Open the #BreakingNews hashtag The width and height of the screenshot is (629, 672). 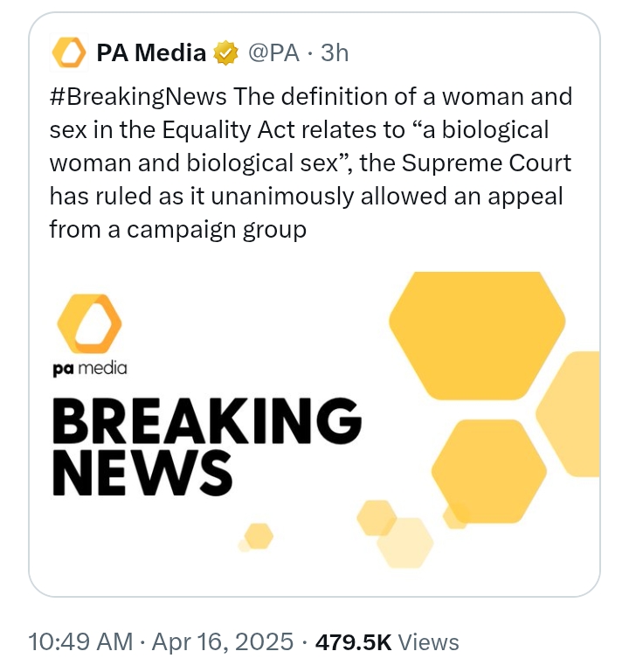(x=138, y=97)
